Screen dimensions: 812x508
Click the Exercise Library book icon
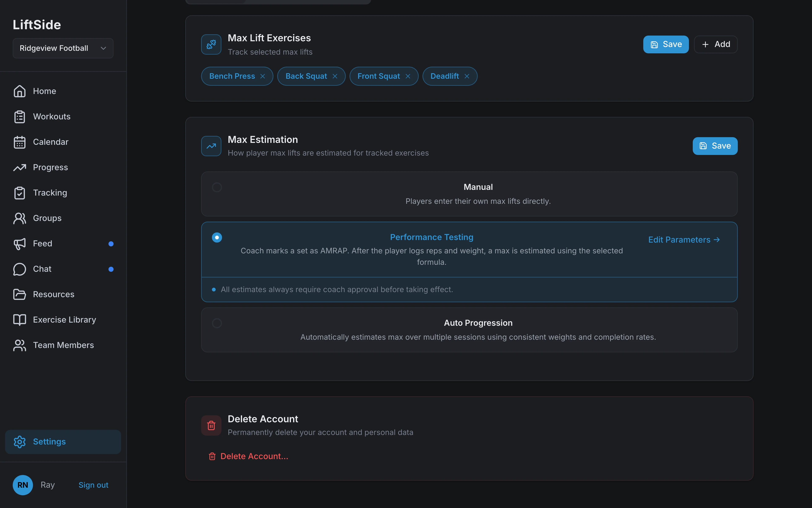(x=19, y=320)
